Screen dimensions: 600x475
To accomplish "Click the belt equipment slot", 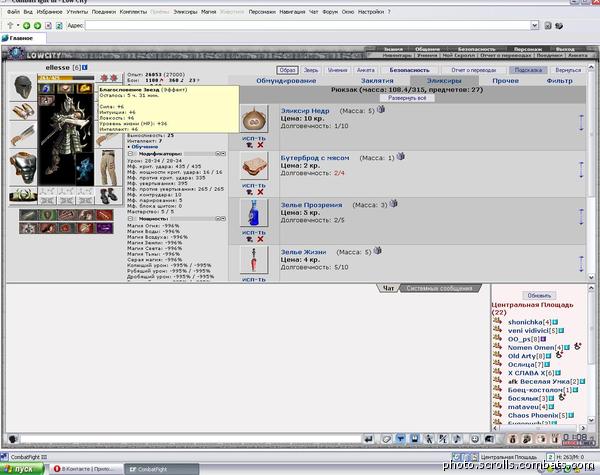I will point(23,195).
